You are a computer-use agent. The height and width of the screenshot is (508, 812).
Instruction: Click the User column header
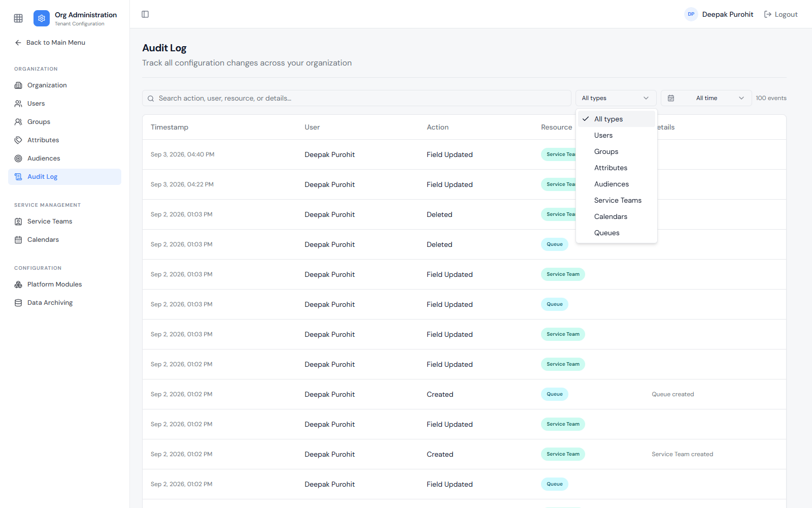(312, 127)
